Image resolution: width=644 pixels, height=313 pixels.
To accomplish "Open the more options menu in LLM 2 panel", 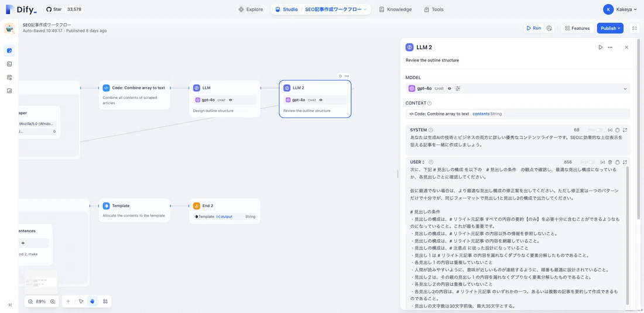I will [610, 47].
